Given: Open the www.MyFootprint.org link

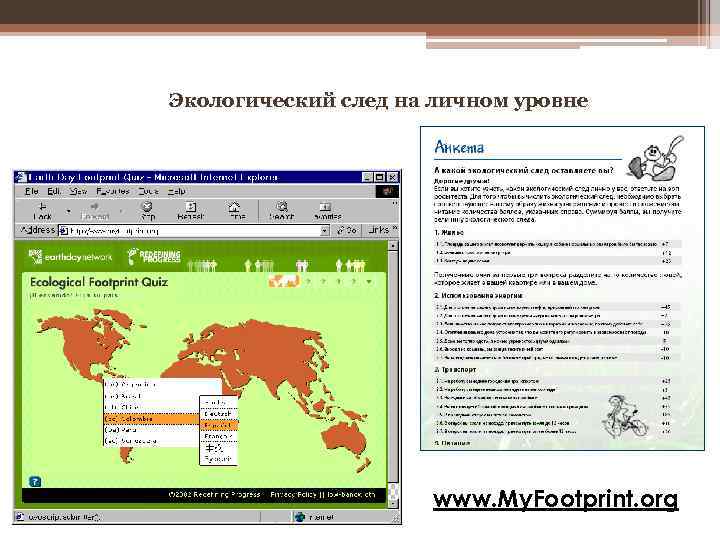Looking at the screenshot, I should 556,499.
